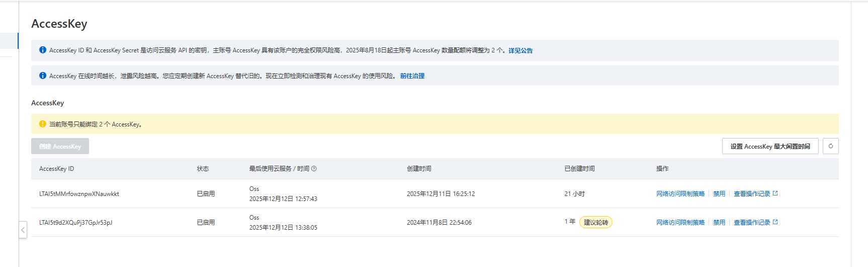Click the help icon beside 最后使用云服务 / 时间
868x267 pixels.
pos(314,169)
